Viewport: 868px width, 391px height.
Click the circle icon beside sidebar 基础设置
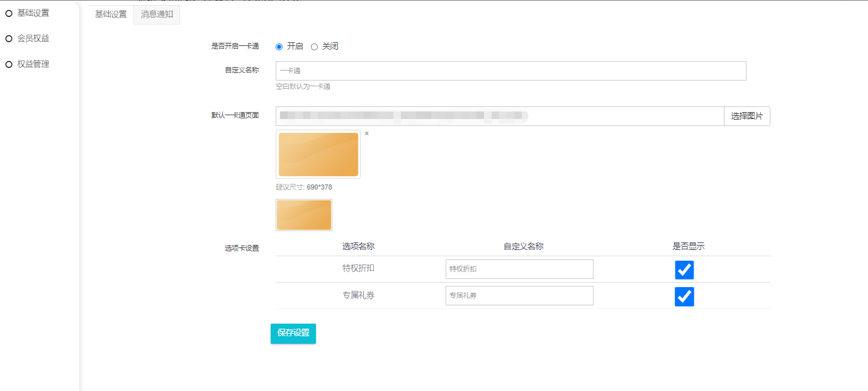click(9, 13)
